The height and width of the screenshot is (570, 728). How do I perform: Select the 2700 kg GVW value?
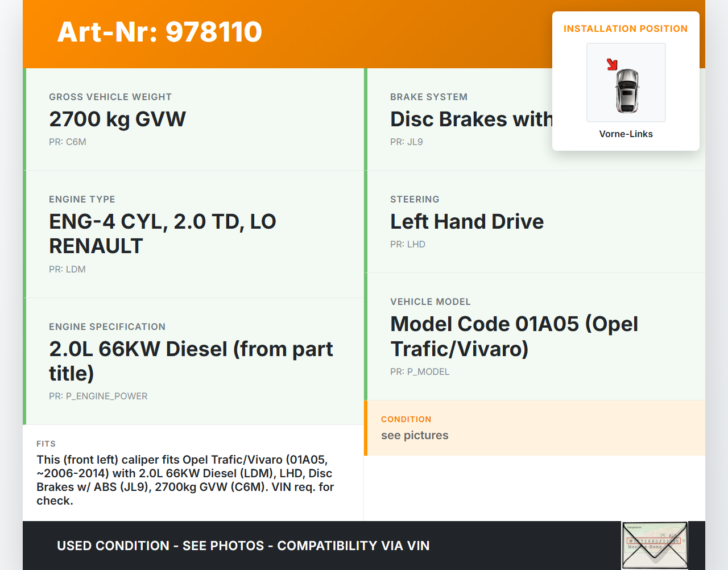pos(117,119)
